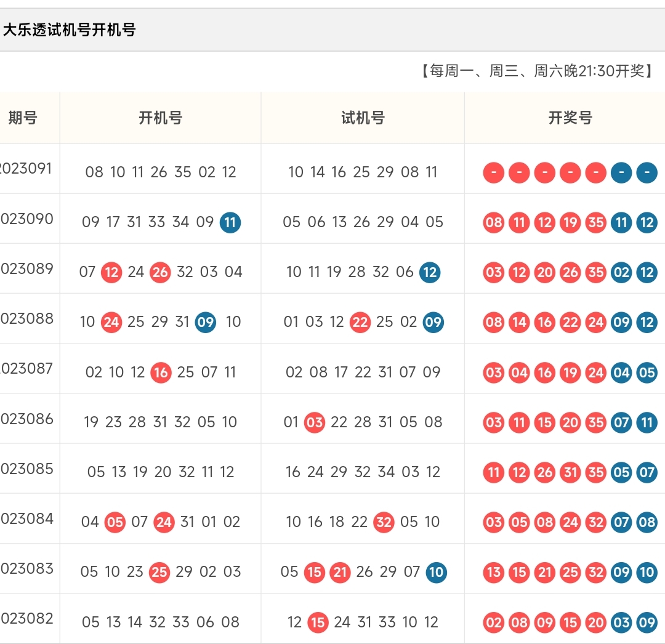
Task: Click red ball 26 in 2023089 开机号
Action: (160, 272)
